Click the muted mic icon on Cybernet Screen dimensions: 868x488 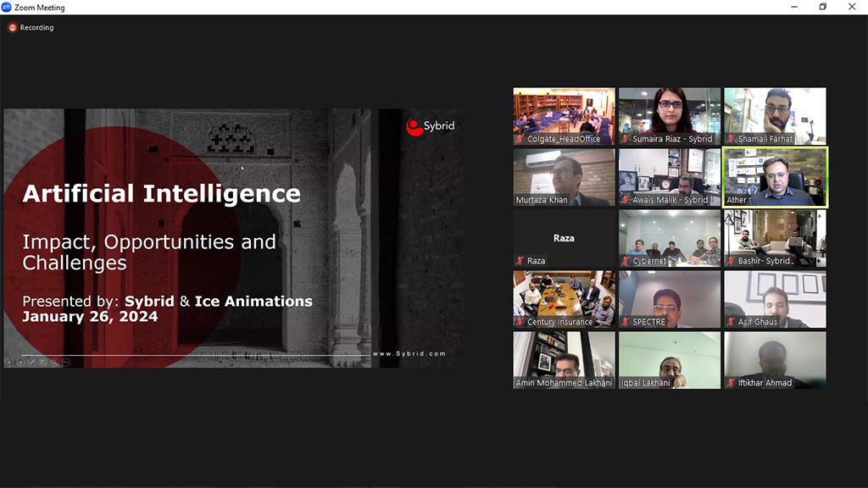(626, 261)
